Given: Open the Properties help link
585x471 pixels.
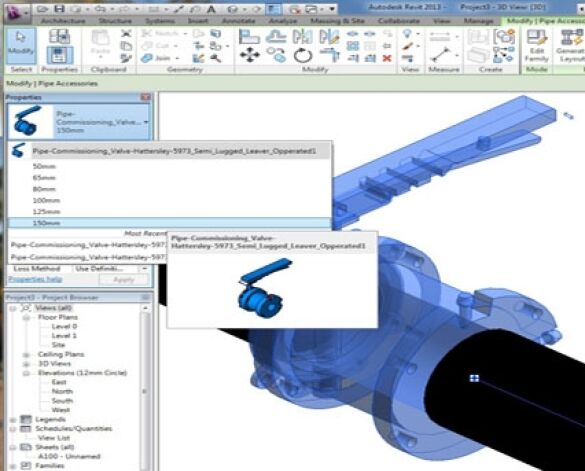Looking at the screenshot, I should pyautogui.click(x=35, y=279).
